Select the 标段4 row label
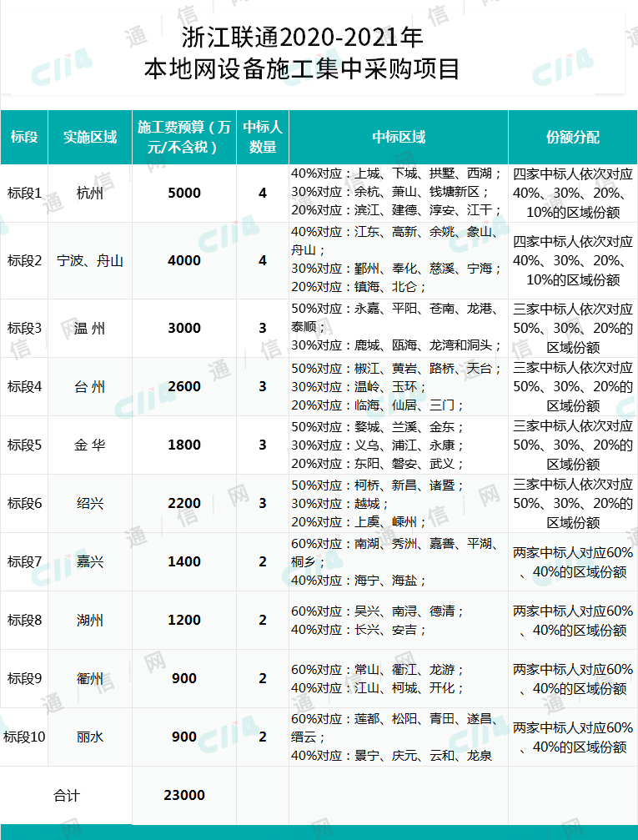Image resolution: width=638 pixels, height=840 pixels. click(24, 386)
